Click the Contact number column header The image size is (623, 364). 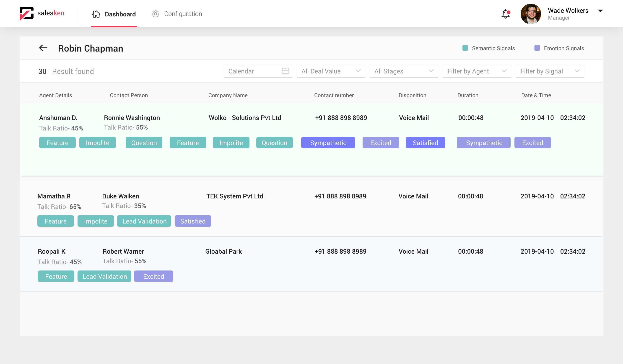pos(334,95)
